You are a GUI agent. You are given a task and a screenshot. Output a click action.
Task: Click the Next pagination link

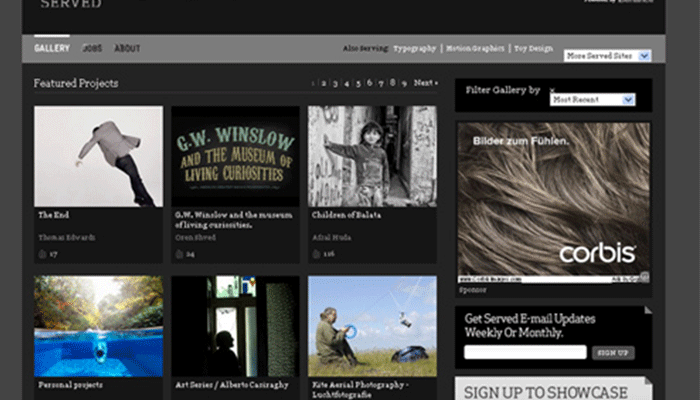click(425, 83)
